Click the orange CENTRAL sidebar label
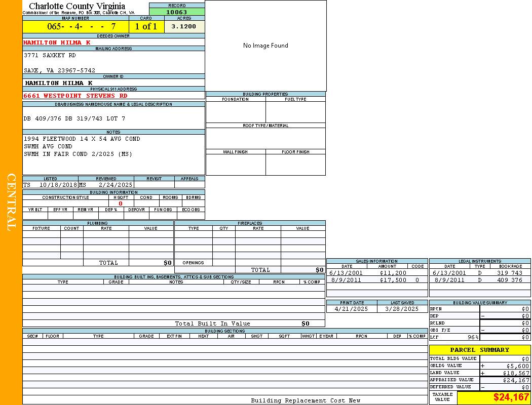532x405 pixels. [x=11, y=202]
